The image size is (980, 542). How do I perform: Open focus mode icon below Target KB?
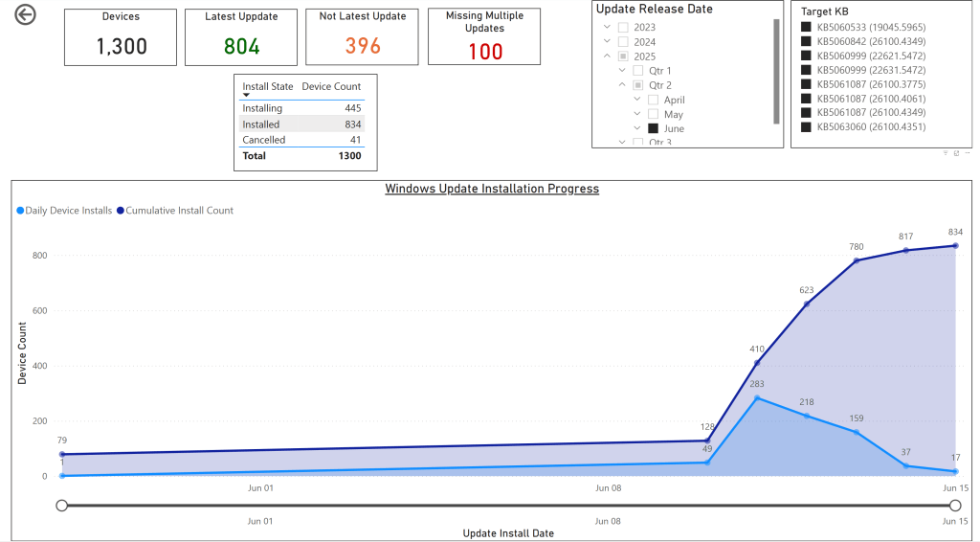coord(955,153)
